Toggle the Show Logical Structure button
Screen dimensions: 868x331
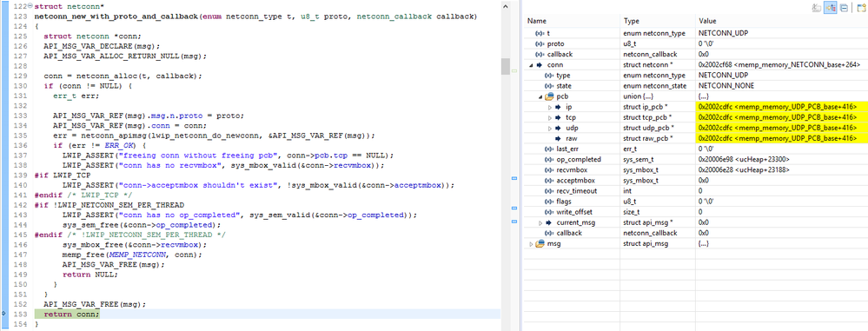(831, 8)
